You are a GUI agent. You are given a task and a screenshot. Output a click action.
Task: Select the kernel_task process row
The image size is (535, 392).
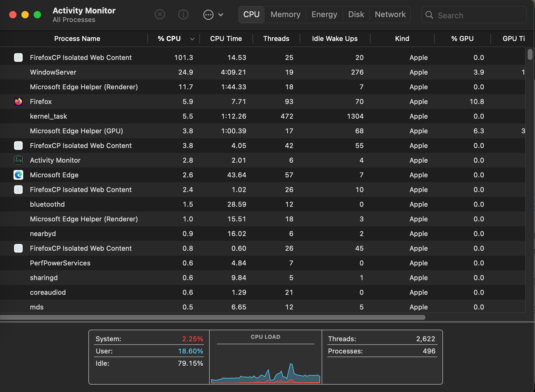click(263, 116)
